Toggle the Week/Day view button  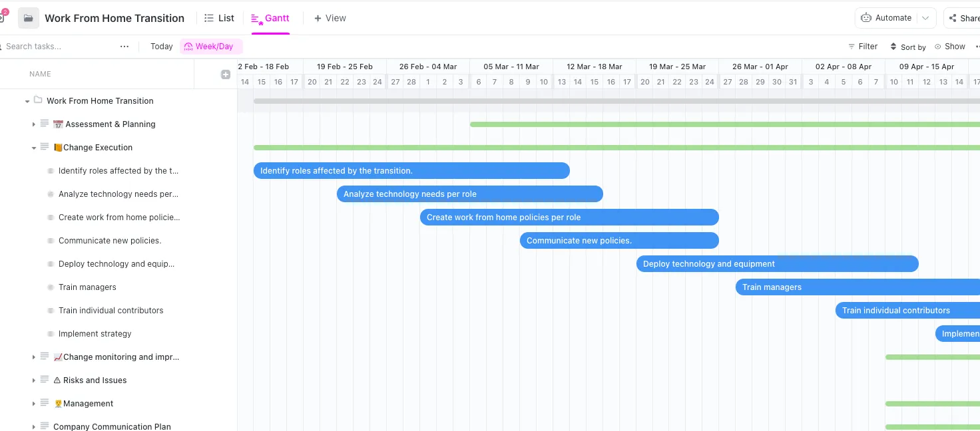pyautogui.click(x=211, y=47)
